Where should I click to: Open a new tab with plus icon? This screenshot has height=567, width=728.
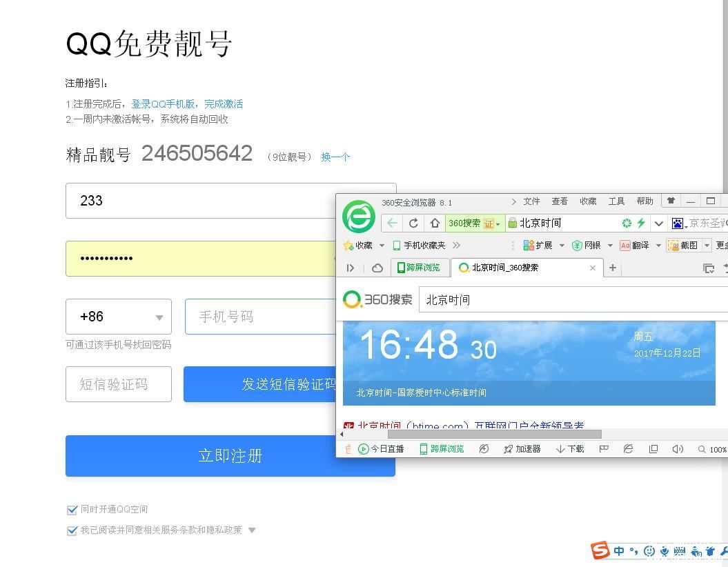[612, 268]
